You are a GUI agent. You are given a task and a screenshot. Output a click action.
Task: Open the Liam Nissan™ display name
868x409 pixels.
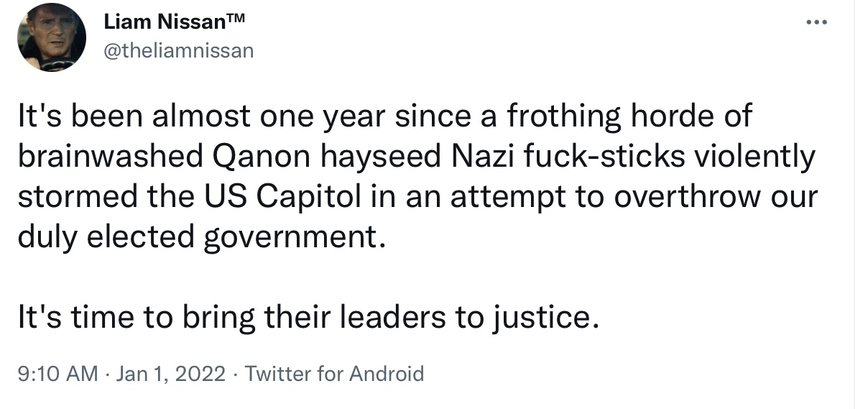pyautogui.click(x=175, y=22)
